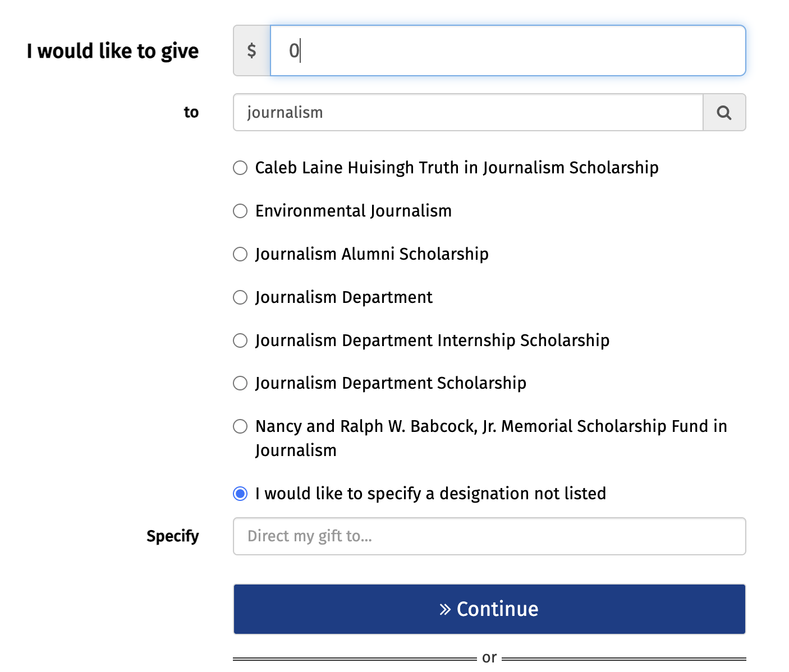This screenshot has height=672, width=789.
Task: Click the dollar sign prefix box
Action: [251, 50]
